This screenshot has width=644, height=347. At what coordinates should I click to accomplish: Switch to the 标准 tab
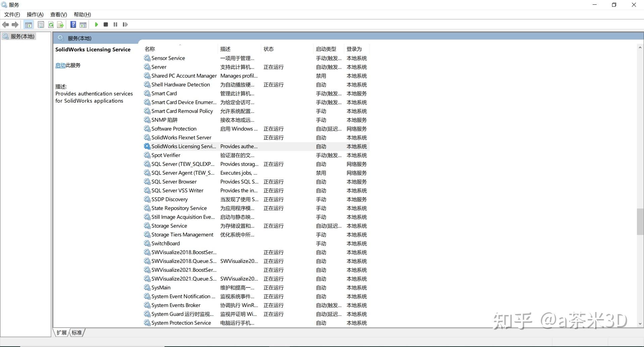click(x=77, y=333)
